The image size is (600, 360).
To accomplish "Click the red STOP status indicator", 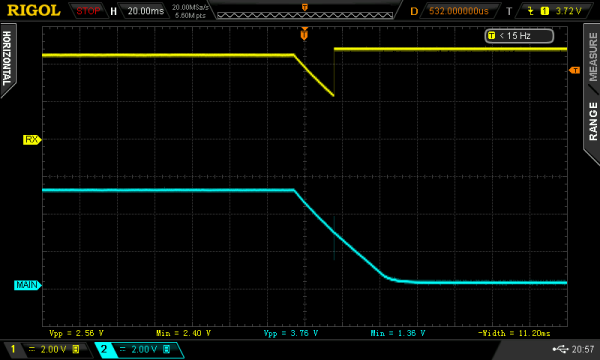I will [88, 11].
